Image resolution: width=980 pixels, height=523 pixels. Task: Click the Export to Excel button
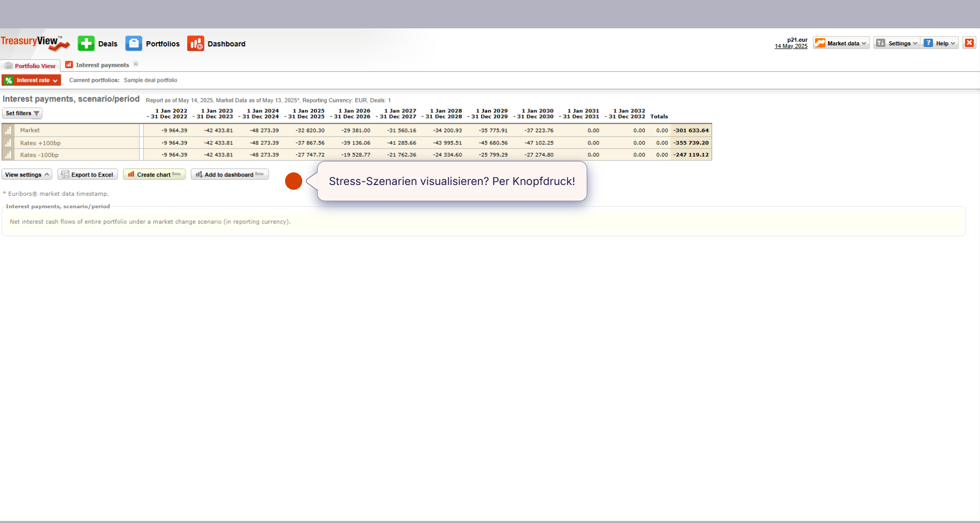coord(88,175)
